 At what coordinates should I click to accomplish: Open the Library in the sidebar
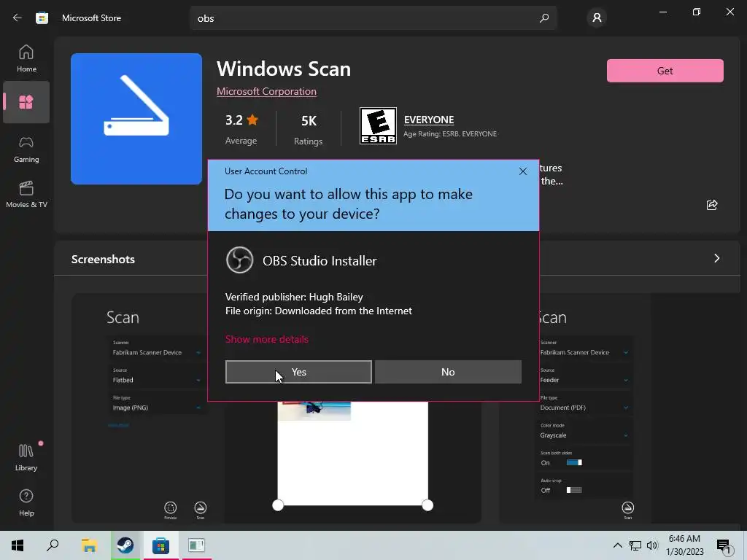coord(26,457)
